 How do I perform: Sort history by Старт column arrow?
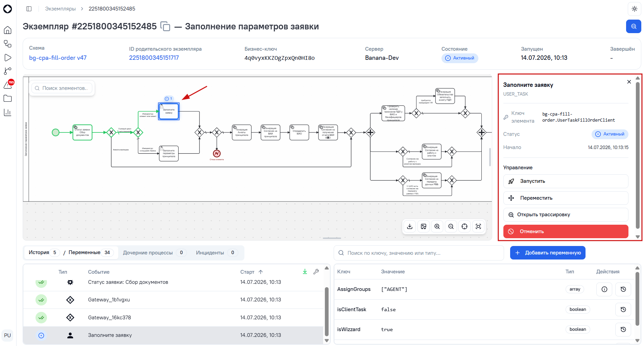pyautogui.click(x=261, y=272)
